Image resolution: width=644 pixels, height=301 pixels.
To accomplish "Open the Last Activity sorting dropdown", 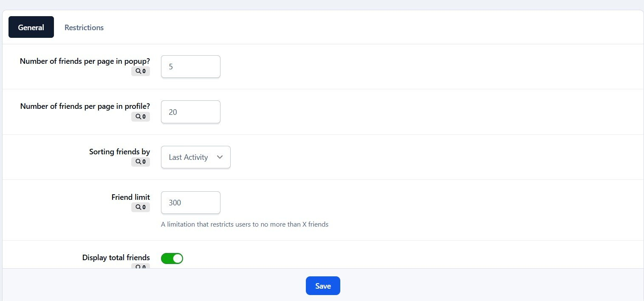I will 195,157.
